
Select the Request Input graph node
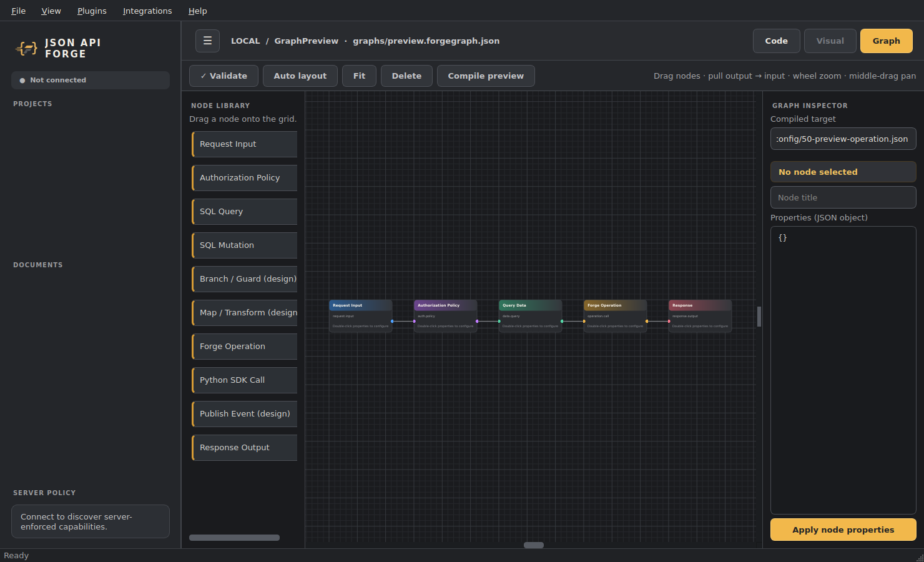coord(360,316)
